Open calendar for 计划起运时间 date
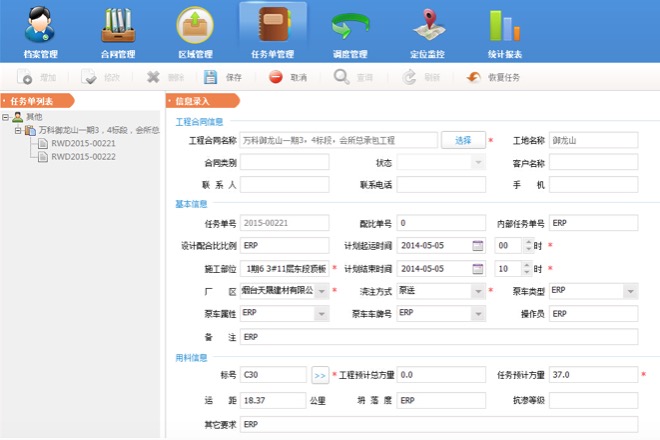The image size is (660, 440). click(x=478, y=245)
